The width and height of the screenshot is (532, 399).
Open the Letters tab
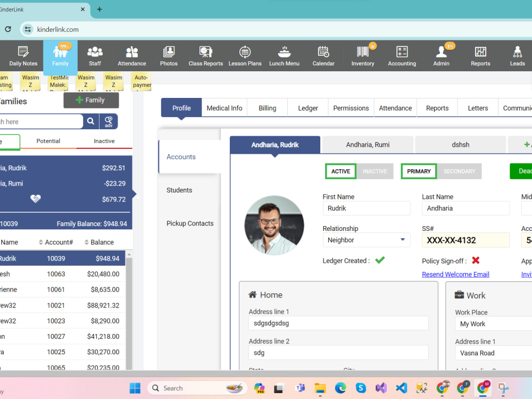point(478,108)
